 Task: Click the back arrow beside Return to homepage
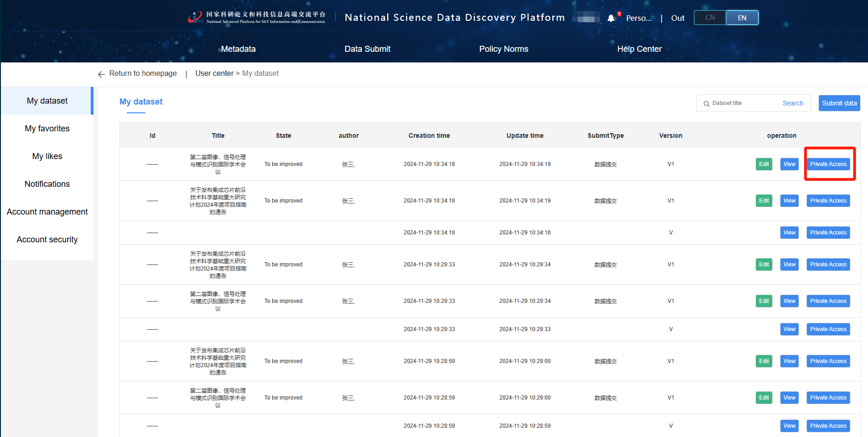coord(101,74)
